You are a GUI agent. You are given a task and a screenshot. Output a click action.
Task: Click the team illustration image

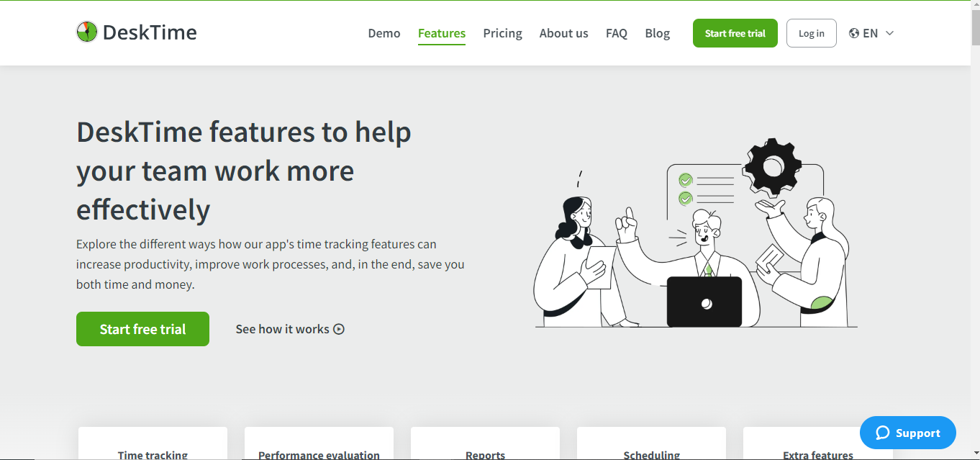(x=696, y=233)
